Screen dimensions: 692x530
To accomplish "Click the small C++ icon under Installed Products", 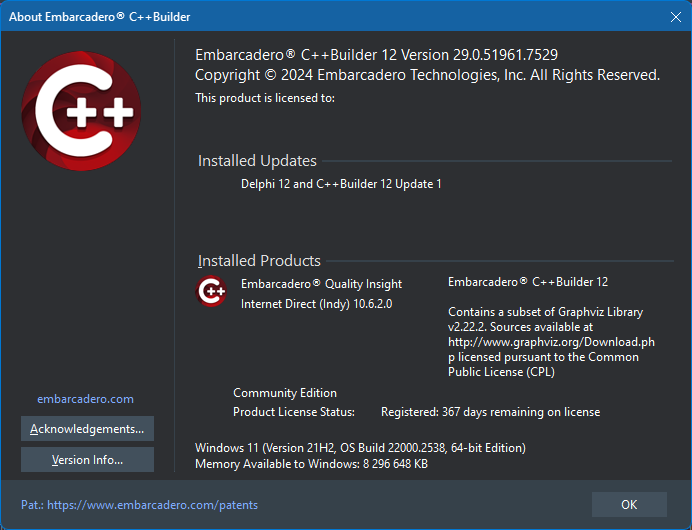I will tap(211, 291).
